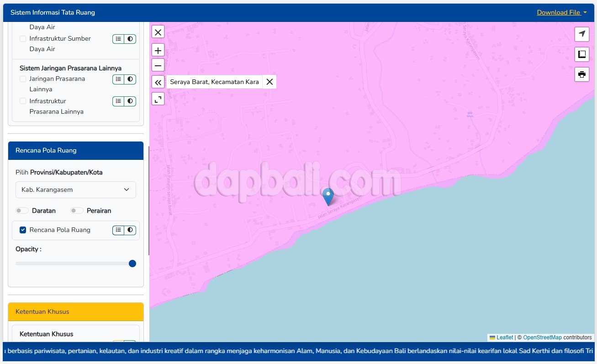
Task: Select the Rencana Pola Ruang panel header
Action: [76, 151]
